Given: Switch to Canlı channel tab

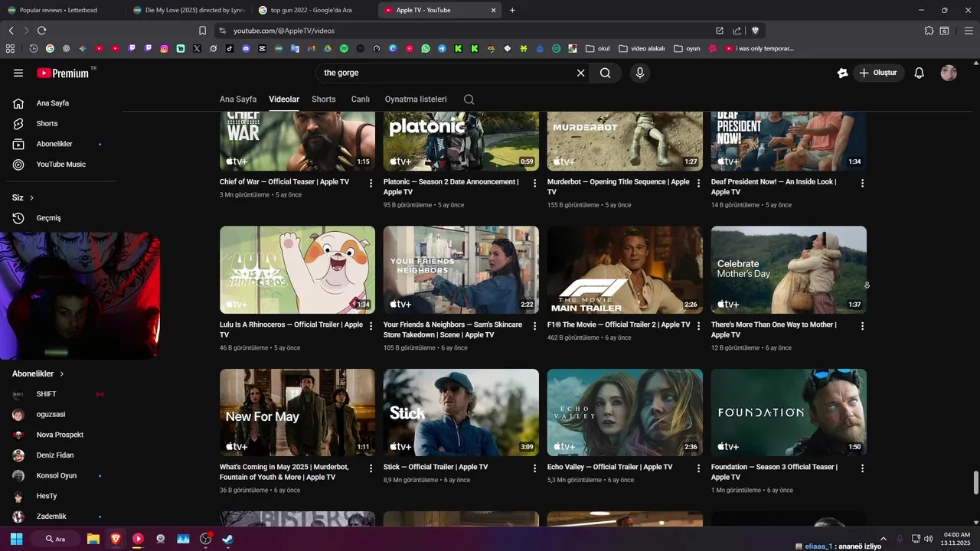Looking at the screenshot, I should [x=361, y=99].
